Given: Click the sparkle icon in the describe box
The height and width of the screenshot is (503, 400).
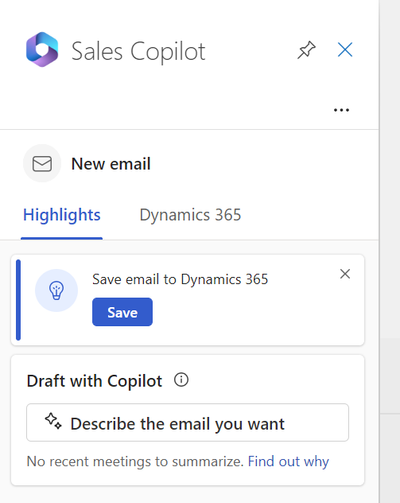Looking at the screenshot, I should [53, 421].
